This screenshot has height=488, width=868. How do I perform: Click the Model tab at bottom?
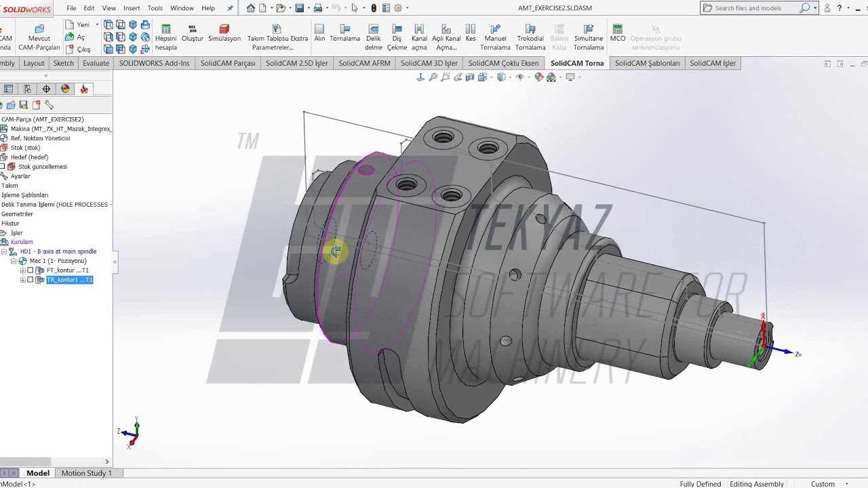pos(38,473)
